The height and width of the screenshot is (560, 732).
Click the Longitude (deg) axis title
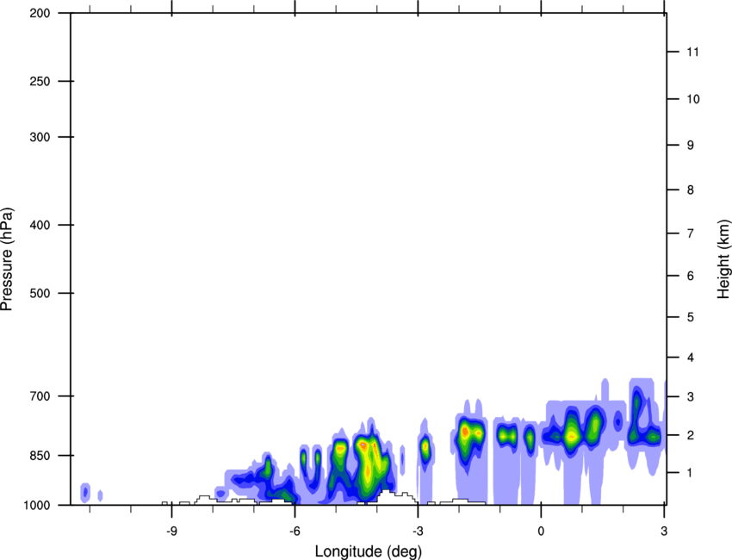click(x=368, y=551)
